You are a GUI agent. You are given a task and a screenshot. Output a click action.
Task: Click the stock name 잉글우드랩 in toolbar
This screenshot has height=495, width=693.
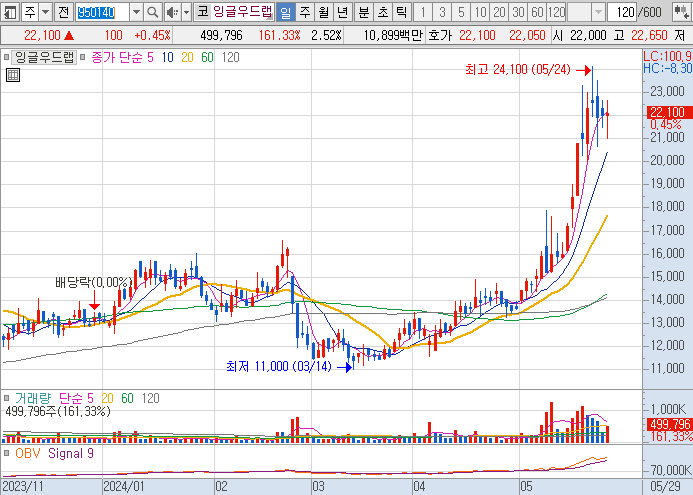(x=243, y=12)
